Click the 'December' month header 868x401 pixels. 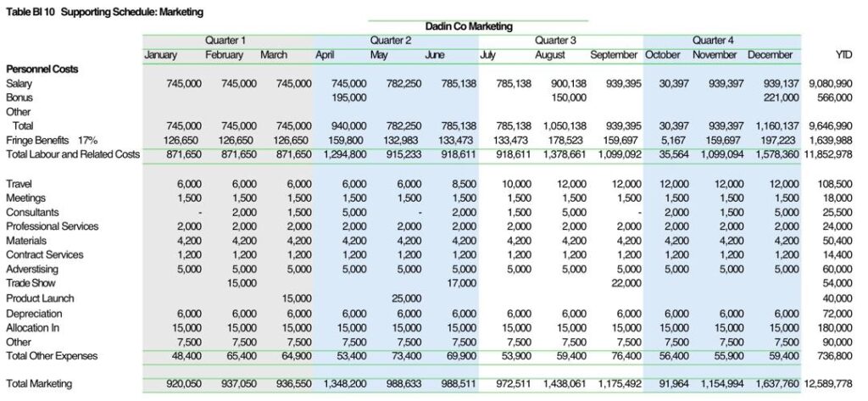coord(770,55)
